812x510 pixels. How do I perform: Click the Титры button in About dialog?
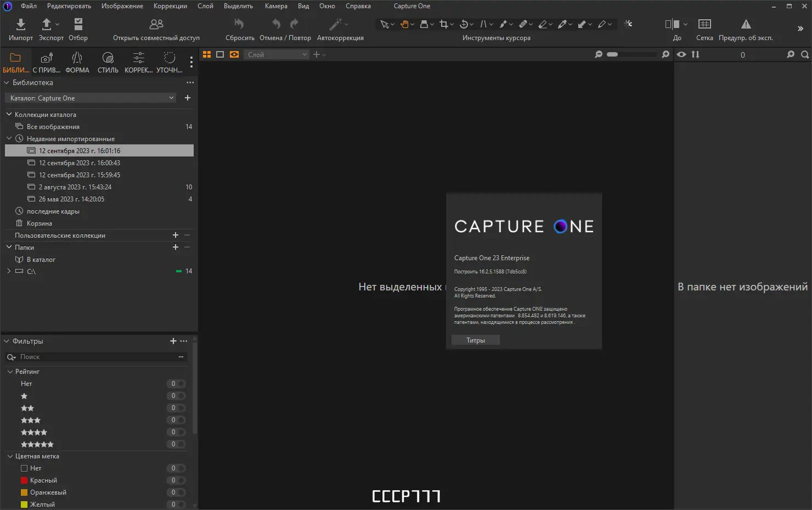pos(475,340)
